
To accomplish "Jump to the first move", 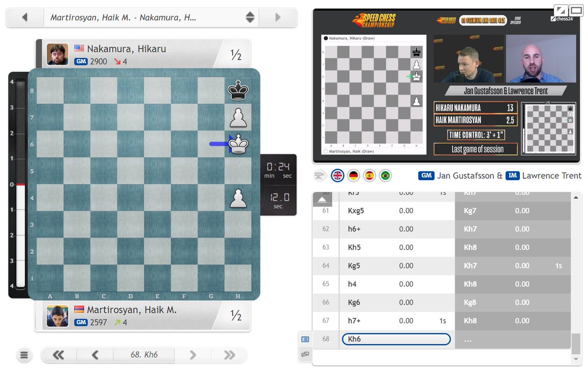I will (58, 355).
